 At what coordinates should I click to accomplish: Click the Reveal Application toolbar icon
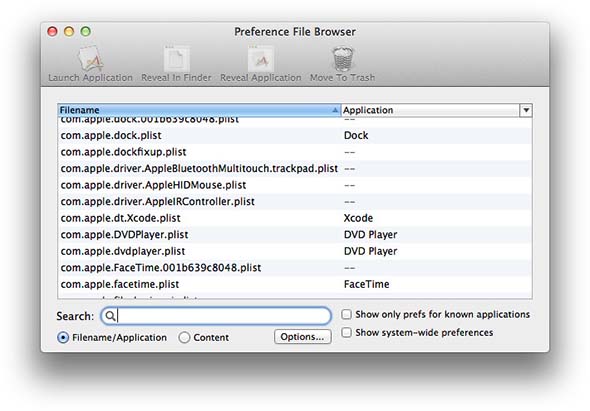pyautogui.click(x=261, y=59)
